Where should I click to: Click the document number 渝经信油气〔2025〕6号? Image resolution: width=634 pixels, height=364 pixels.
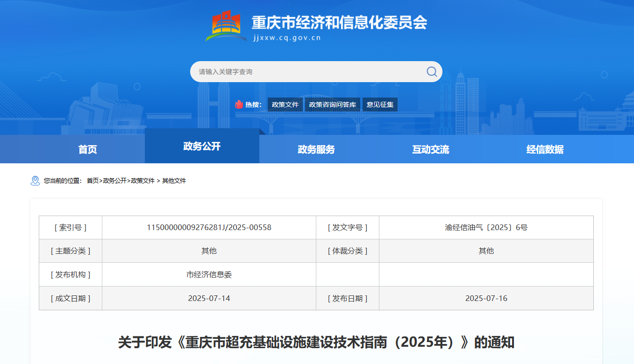(x=486, y=228)
